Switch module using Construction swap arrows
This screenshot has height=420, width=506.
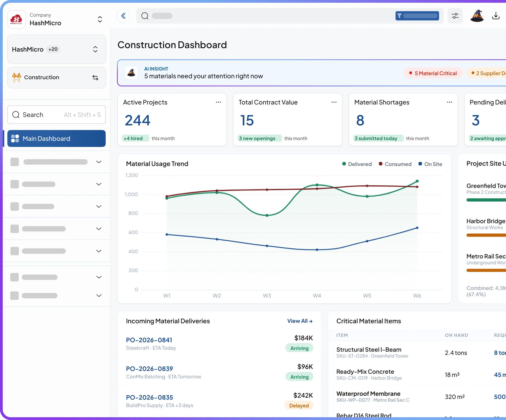coord(95,78)
